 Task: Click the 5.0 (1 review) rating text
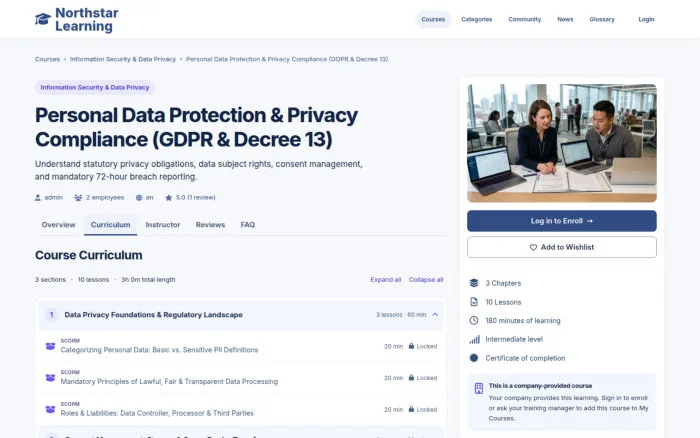pos(196,197)
